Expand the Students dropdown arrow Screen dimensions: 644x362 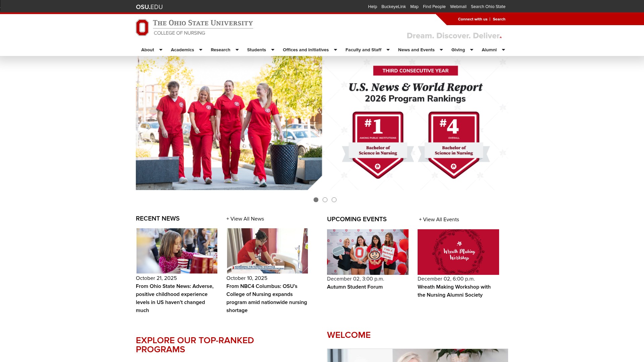[x=273, y=50]
